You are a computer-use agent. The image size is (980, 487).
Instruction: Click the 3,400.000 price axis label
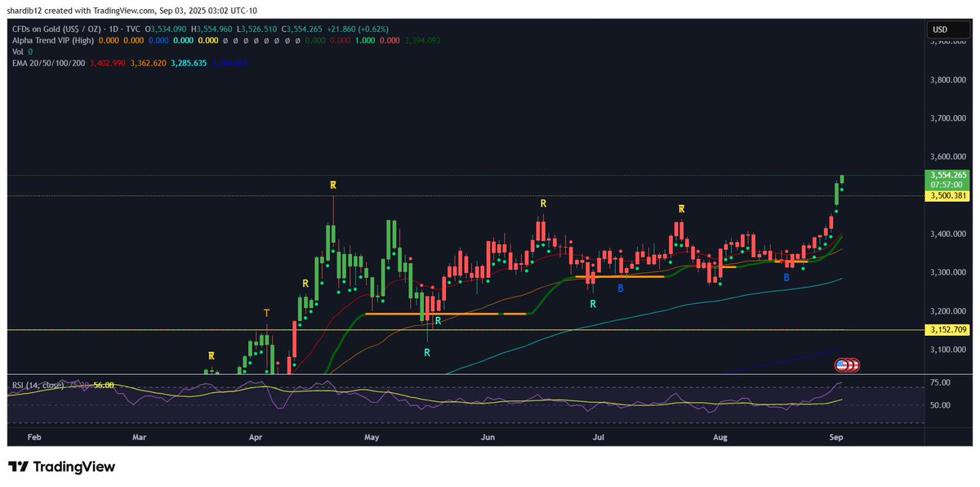coord(949,235)
